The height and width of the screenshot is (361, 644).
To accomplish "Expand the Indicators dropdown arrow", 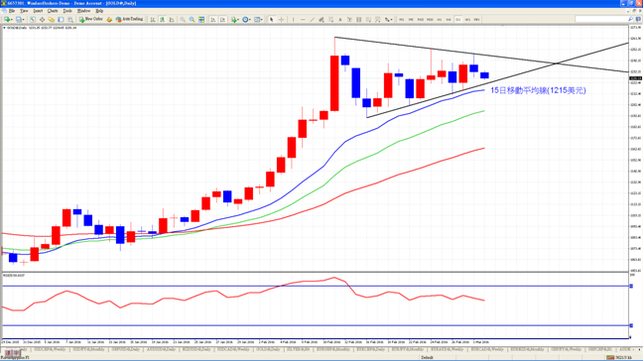I will point(238,19).
